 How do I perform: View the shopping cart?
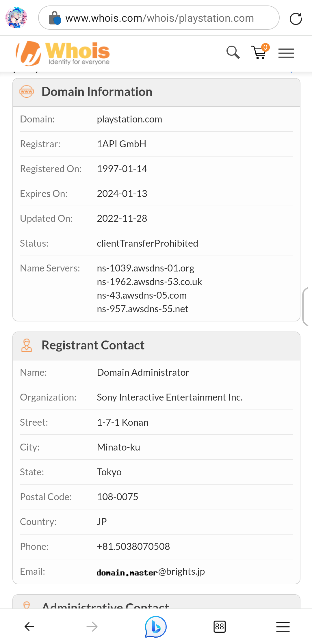tap(260, 52)
